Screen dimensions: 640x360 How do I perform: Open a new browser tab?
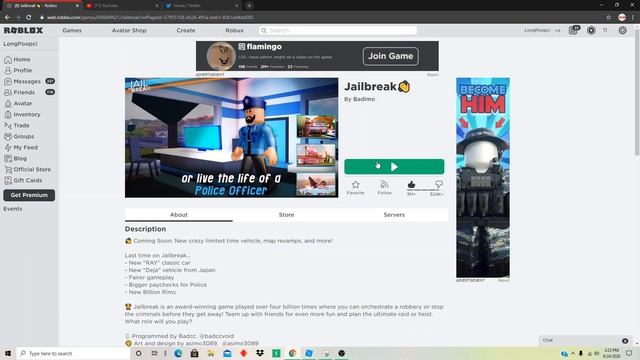[x=249, y=6]
